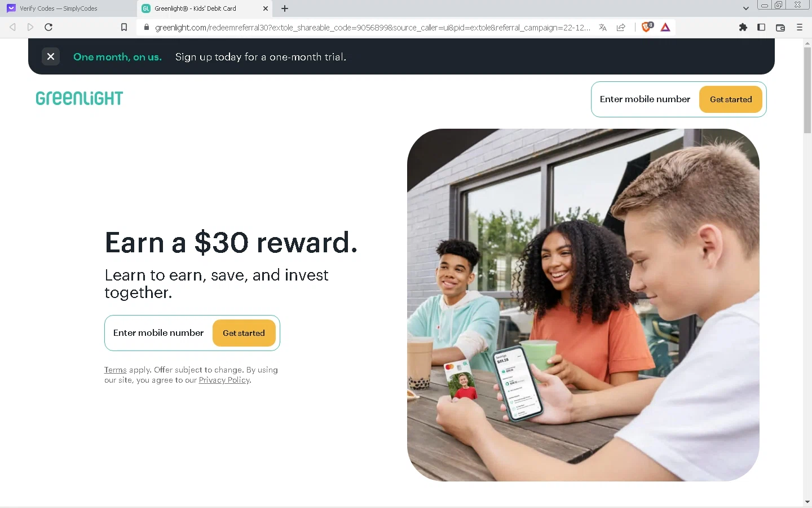Close the Greenlight Kids' Debit Card tab
The image size is (812, 508).
pos(266,8)
